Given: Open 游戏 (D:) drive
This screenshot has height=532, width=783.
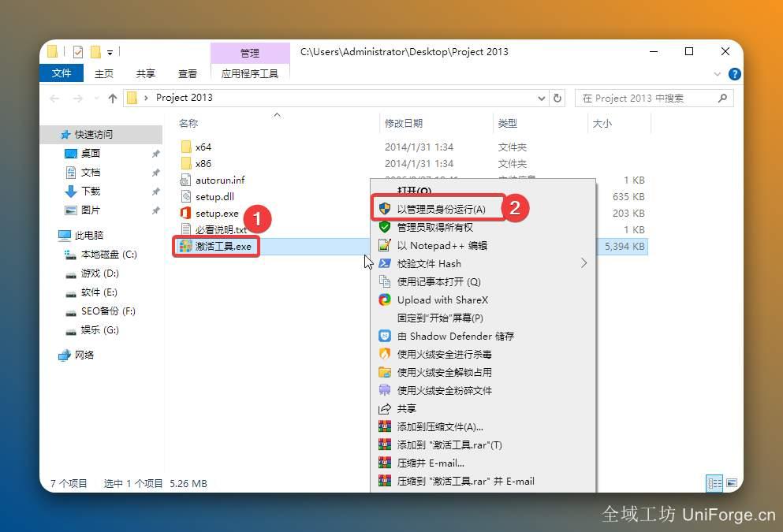Looking at the screenshot, I should (100, 273).
